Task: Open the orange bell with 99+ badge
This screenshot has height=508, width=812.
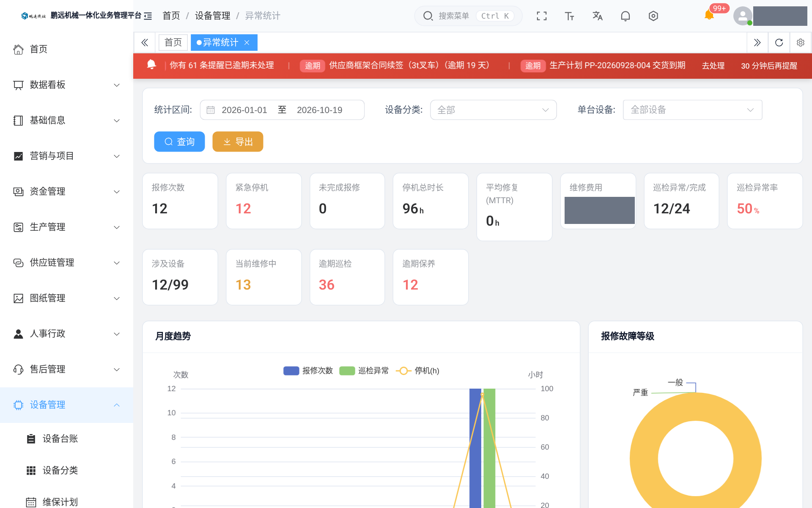Action: click(709, 15)
